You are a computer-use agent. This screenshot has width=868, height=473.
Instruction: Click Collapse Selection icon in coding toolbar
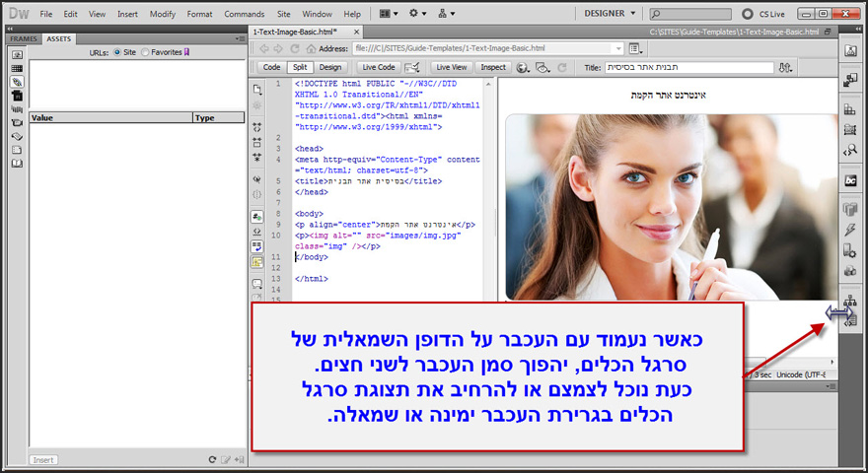coord(256,142)
